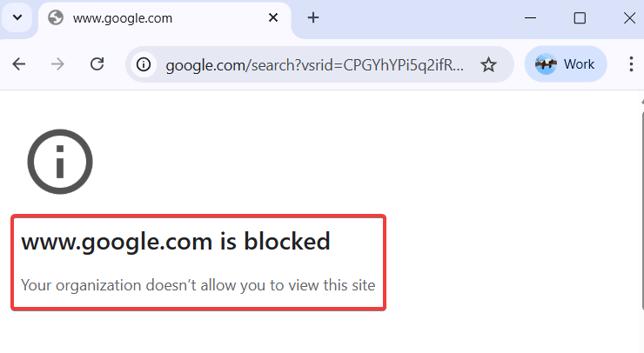Reload the blocked page

click(x=97, y=64)
